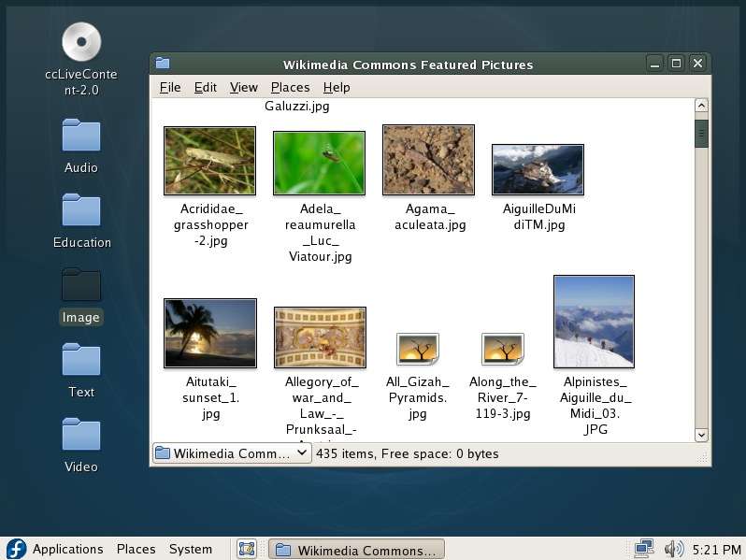This screenshot has width=746, height=560.
Task: Close the Wikimedia Commons Featured Pictures window
Action: [x=698, y=64]
